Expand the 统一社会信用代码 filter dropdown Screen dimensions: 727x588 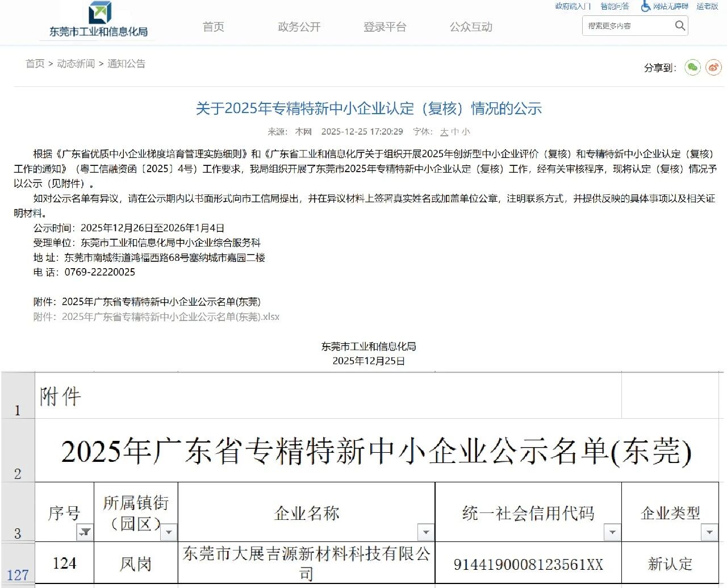click(x=612, y=532)
